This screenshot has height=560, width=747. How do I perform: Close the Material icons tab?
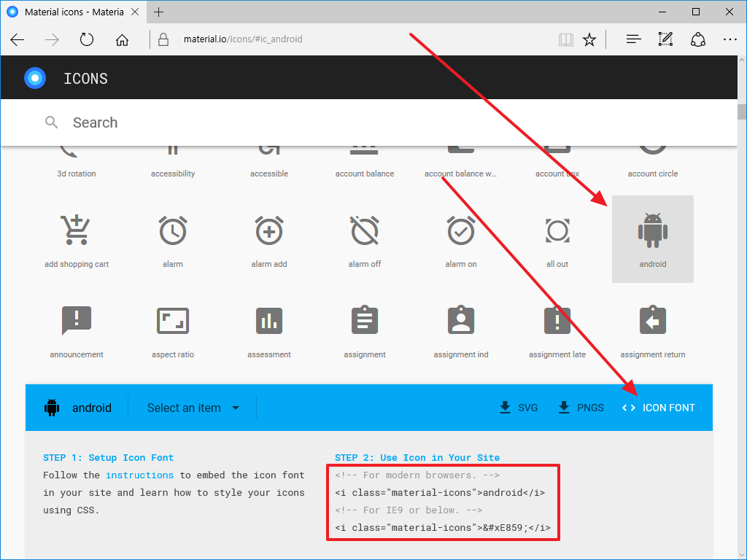click(x=135, y=12)
